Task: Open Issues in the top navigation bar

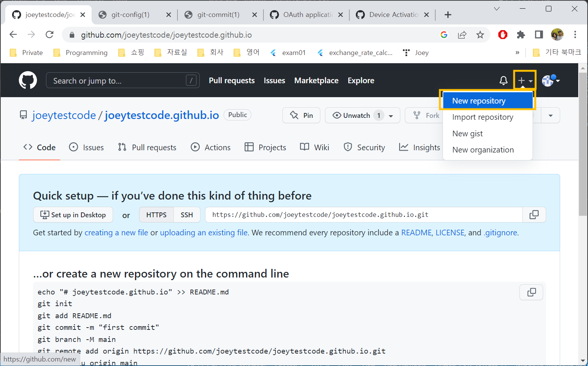Action: (x=274, y=81)
